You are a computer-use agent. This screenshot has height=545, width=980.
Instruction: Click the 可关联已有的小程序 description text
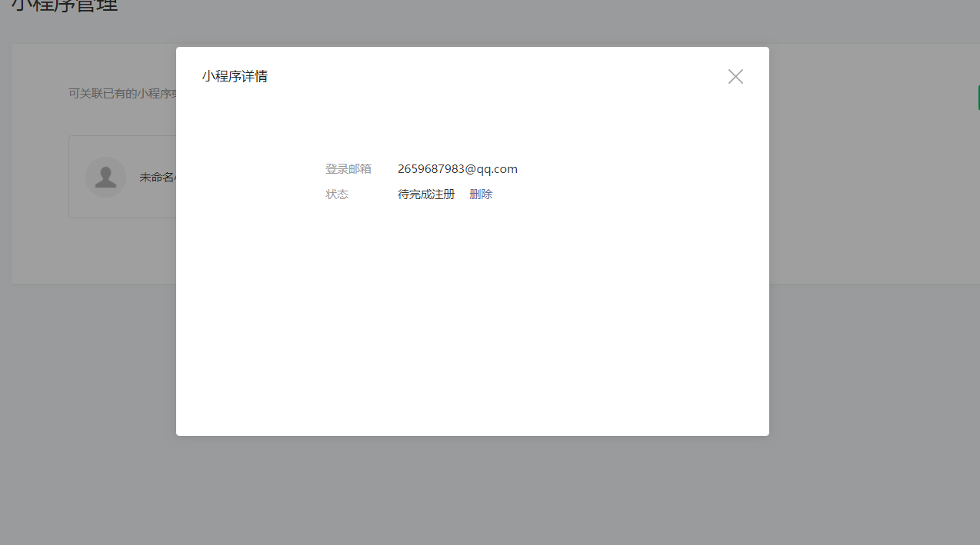pos(122,93)
